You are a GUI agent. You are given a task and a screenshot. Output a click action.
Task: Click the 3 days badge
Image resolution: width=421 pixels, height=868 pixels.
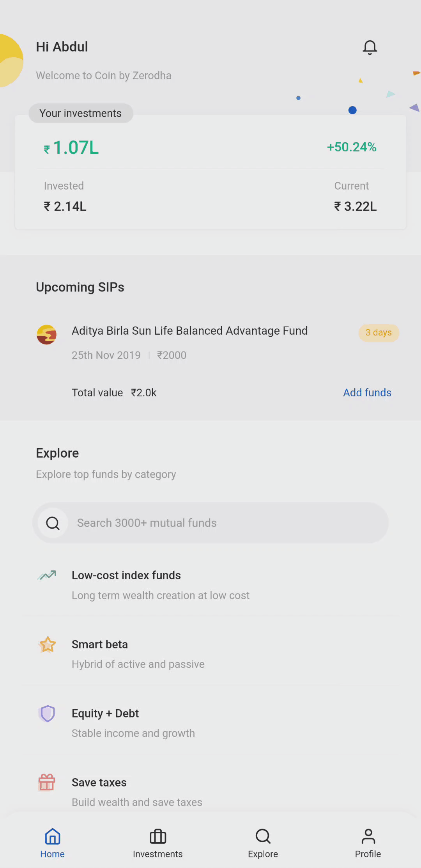click(379, 333)
